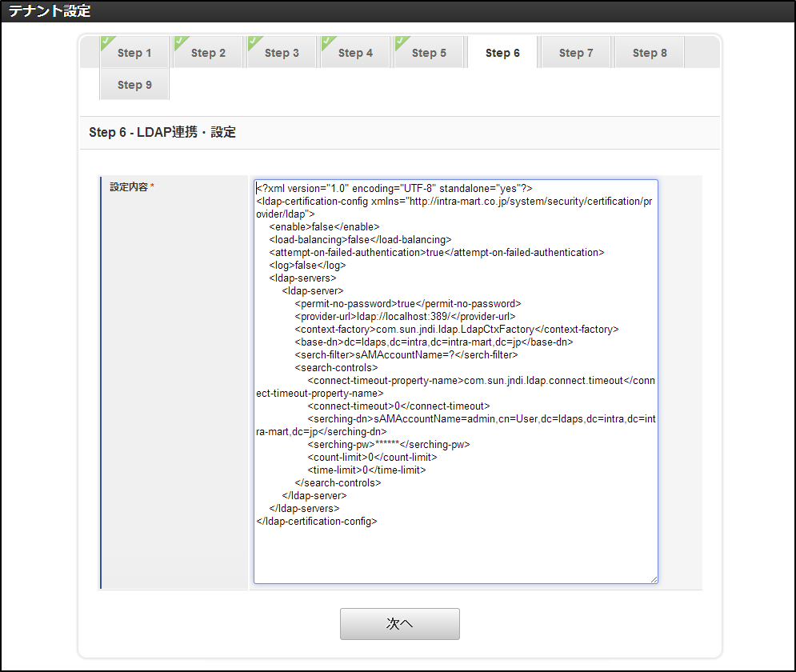This screenshot has width=796, height=672.
Task: Click the テナント設定 title
Action: tap(50, 10)
